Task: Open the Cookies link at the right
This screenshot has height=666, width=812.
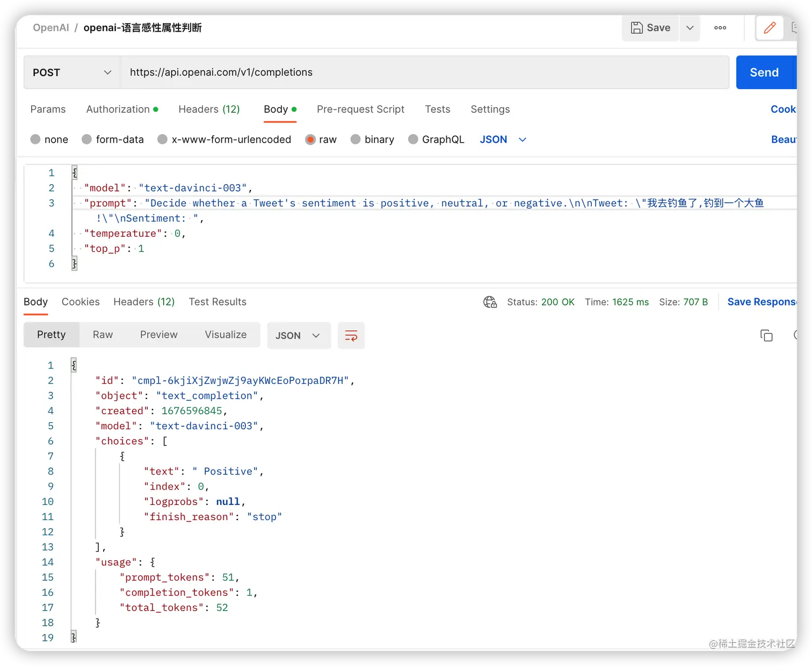Action: [x=783, y=109]
